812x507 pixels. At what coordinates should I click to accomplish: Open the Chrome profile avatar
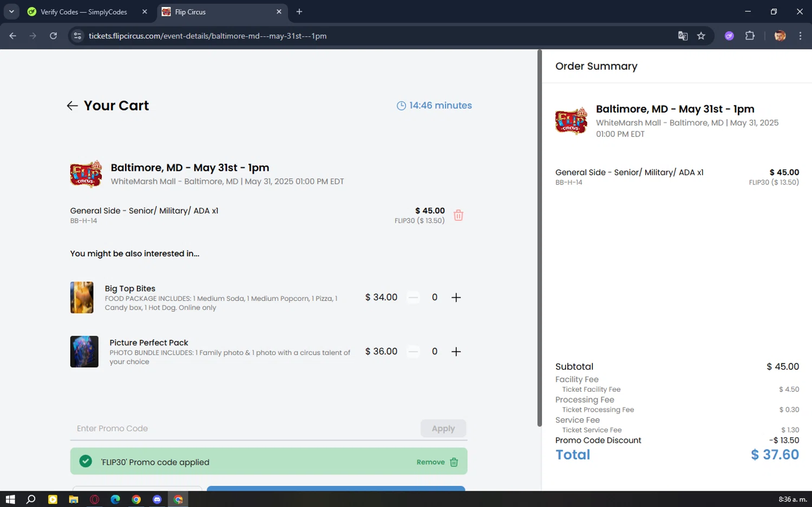click(x=780, y=36)
